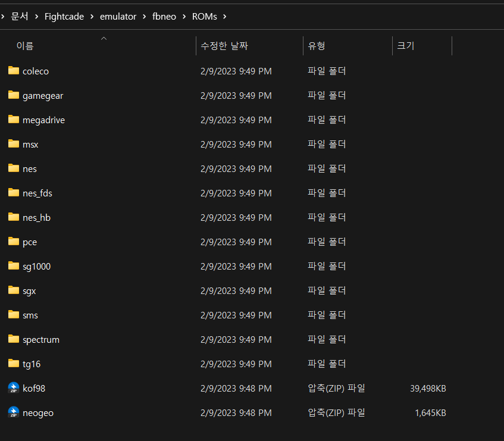Select the gamegear folder name
Image resolution: width=504 pixels, height=441 pixels.
point(43,96)
